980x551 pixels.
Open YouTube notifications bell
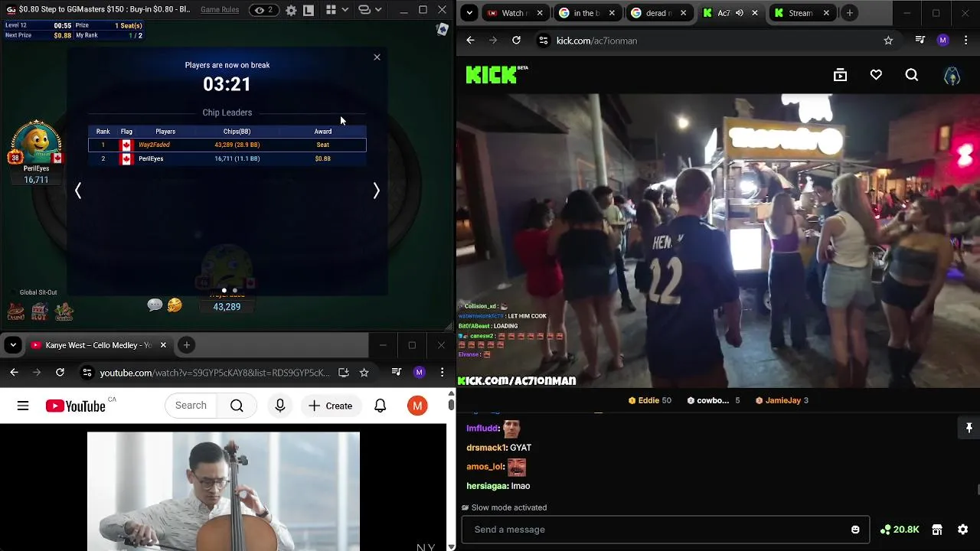[x=381, y=406]
